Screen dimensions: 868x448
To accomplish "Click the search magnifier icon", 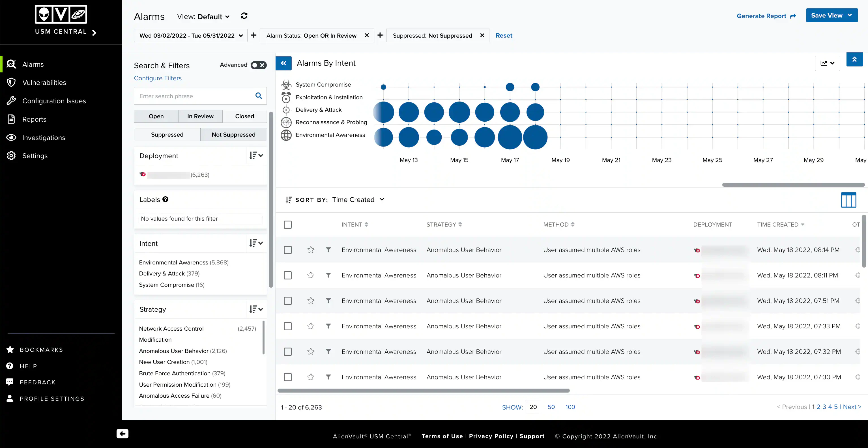I will click(x=258, y=96).
